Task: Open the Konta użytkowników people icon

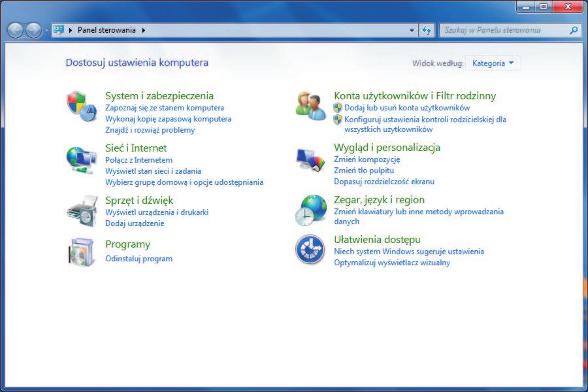Action: pyautogui.click(x=310, y=106)
